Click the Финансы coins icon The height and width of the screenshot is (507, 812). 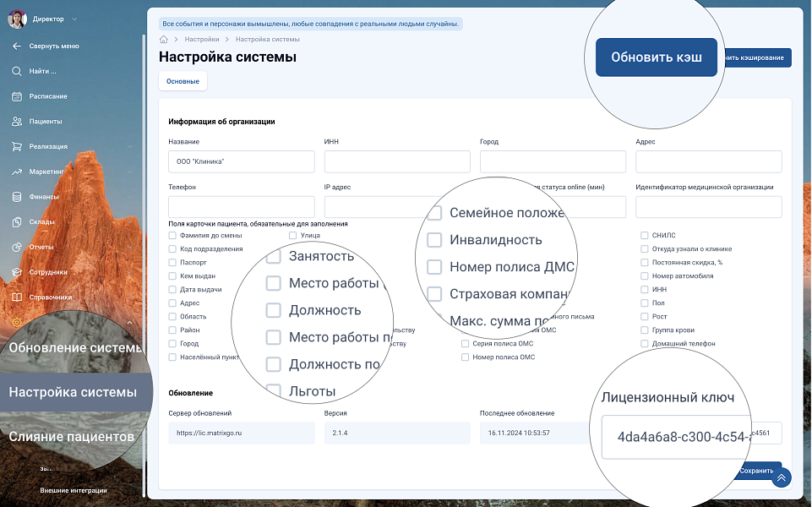click(x=17, y=197)
